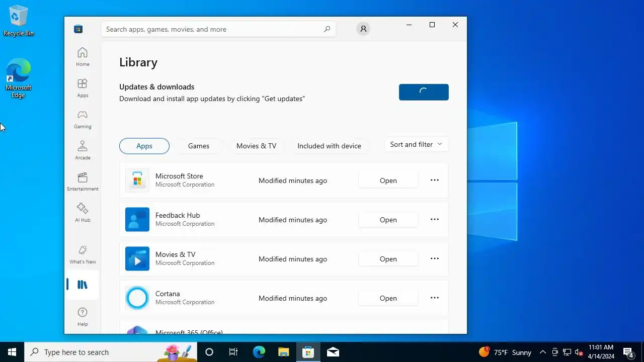
Task: Click the Microsoft Store taskbar icon
Action: tap(308, 352)
